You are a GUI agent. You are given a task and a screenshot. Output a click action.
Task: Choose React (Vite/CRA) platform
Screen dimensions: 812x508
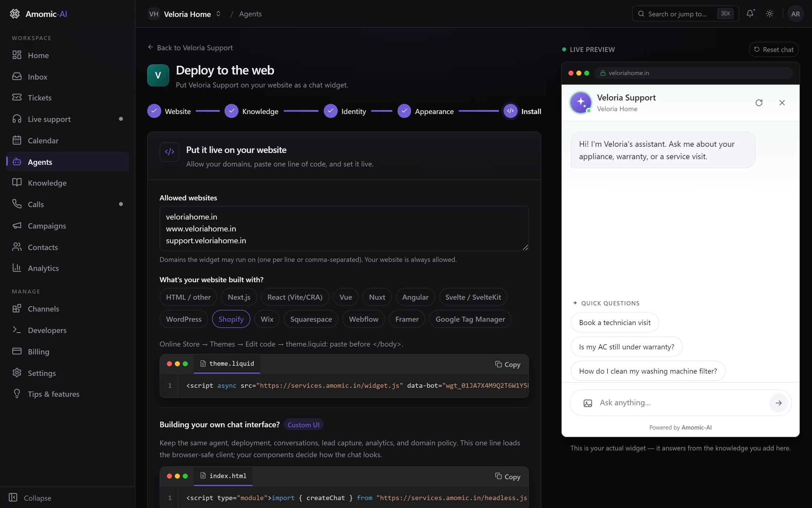[x=295, y=297]
